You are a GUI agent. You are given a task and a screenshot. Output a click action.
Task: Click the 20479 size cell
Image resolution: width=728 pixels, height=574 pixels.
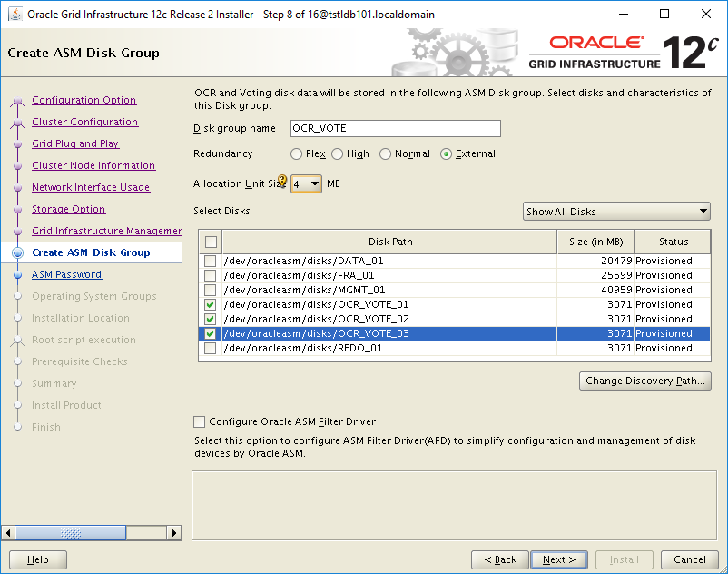[x=595, y=261]
